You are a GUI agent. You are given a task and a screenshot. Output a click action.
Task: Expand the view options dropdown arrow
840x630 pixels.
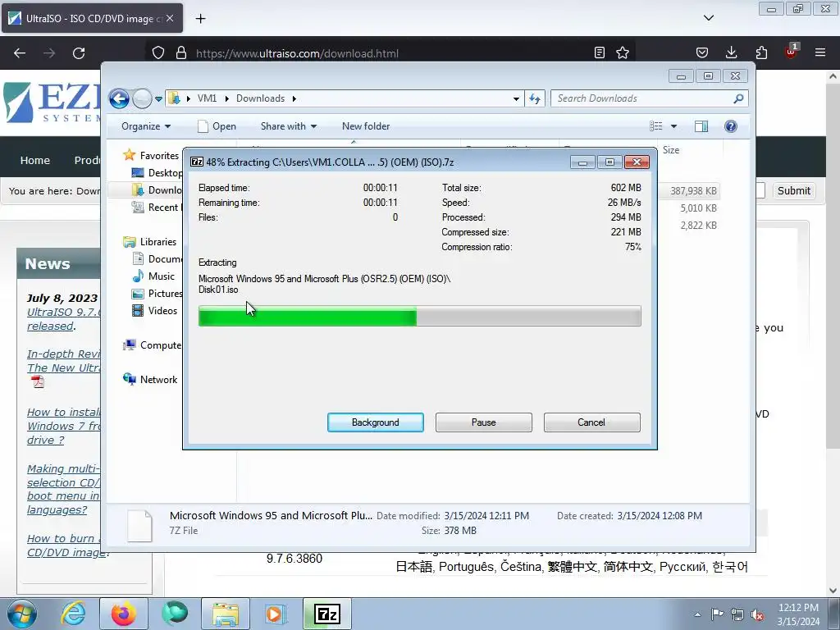pos(674,126)
